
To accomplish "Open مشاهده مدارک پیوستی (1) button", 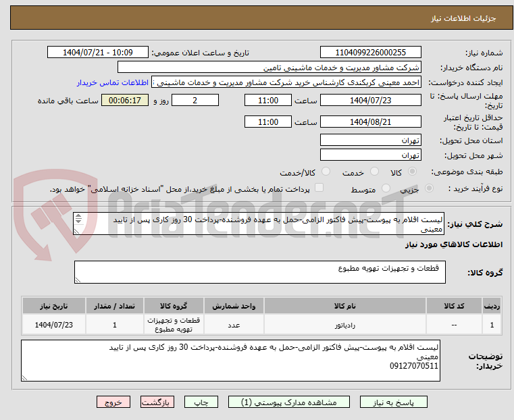I will pos(289,402).
